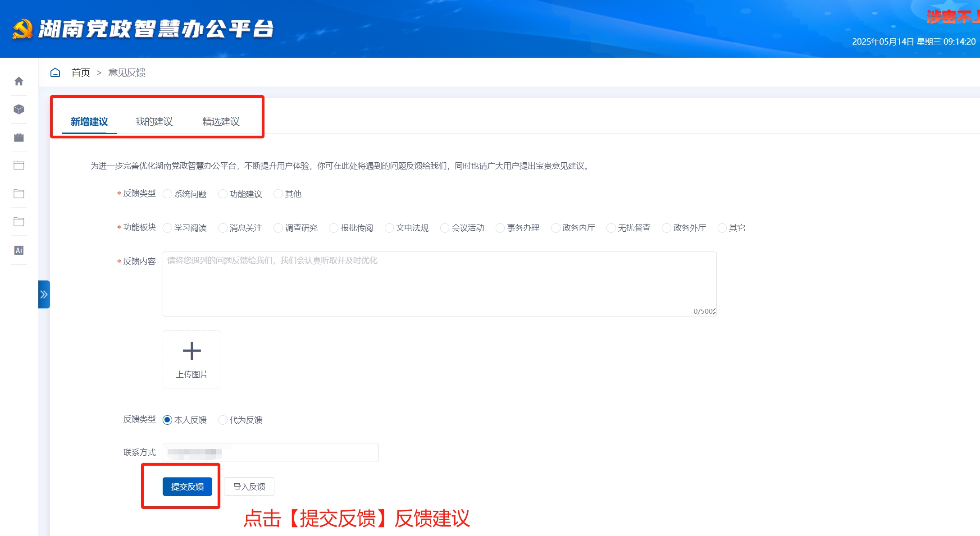This screenshot has height=536, width=980.
Task: Open the AI icon in sidebar
Action: tap(19, 250)
